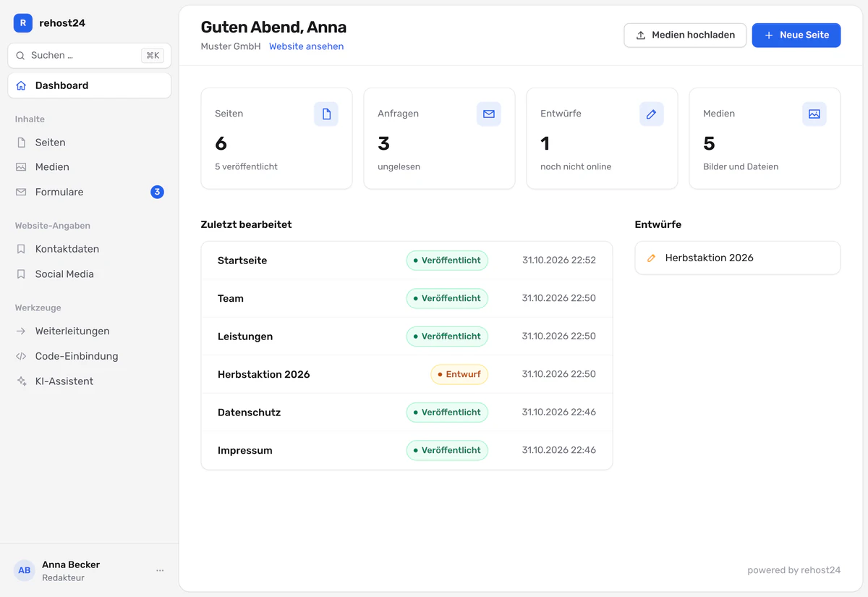
Task: Open Weiterleitungen tool
Action: pyautogui.click(x=90, y=331)
